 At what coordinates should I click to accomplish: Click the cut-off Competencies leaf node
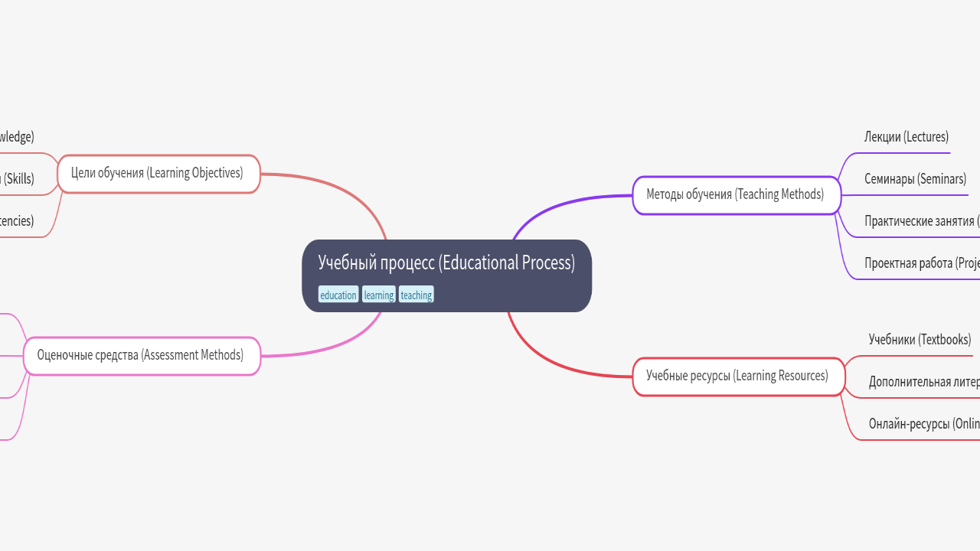pyautogui.click(x=17, y=222)
